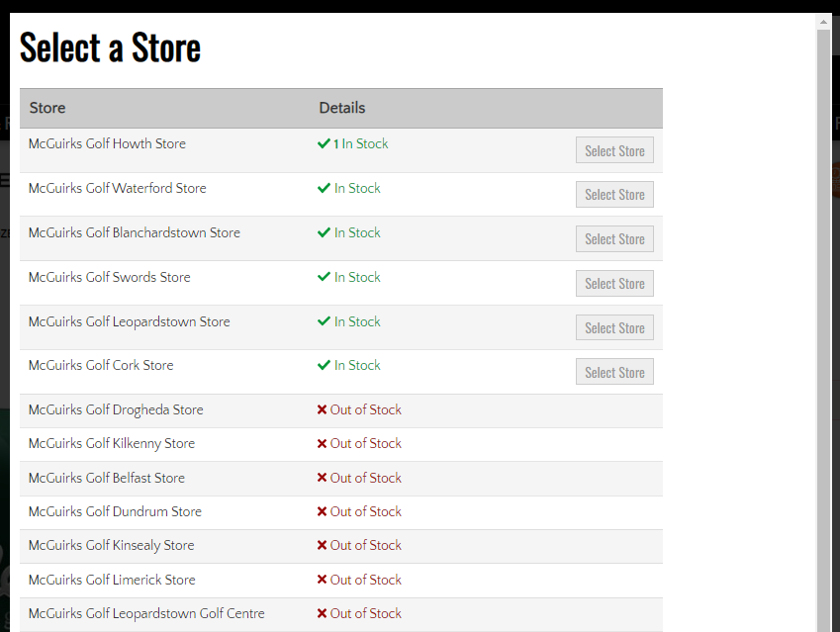Click green checkmark icon for Cork Store
This screenshot has width=840, height=632.
pyautogui.click(x=324, y=365)
